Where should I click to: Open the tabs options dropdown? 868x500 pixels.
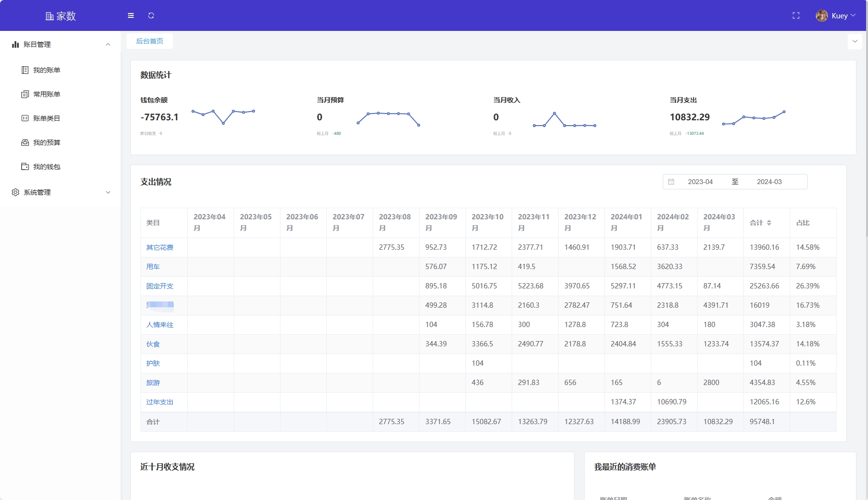coord(855,41)
